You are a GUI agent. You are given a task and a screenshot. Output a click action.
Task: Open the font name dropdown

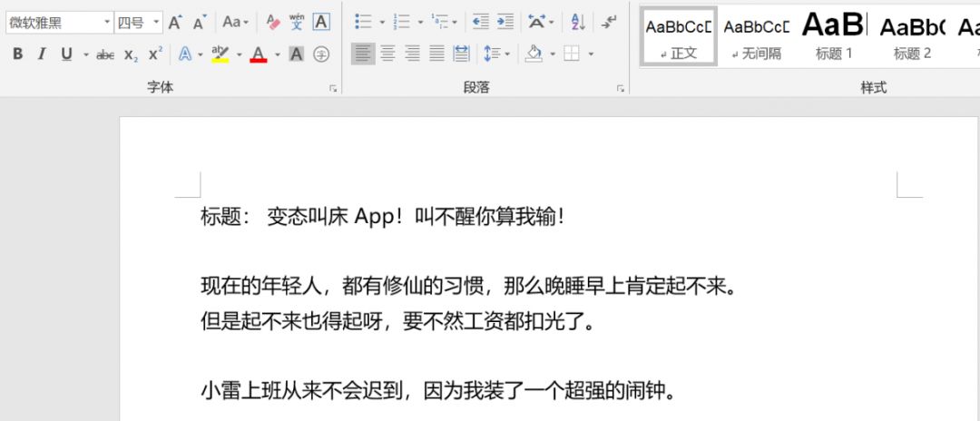click(x=107, y=23)
